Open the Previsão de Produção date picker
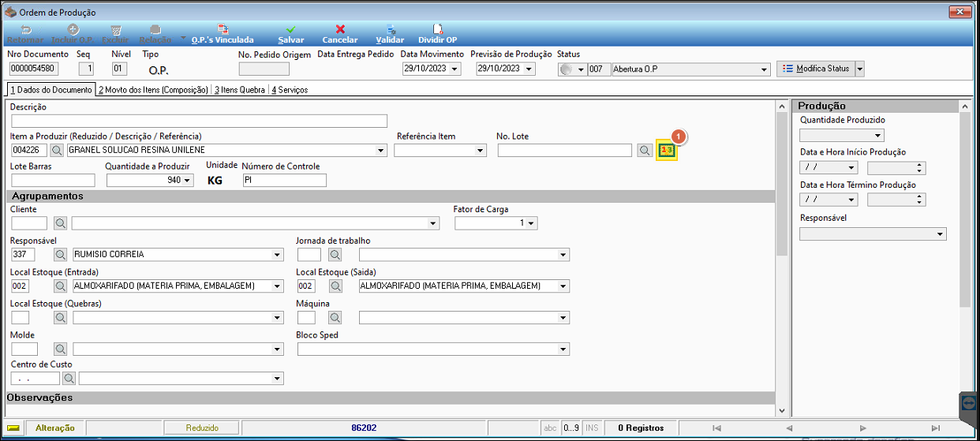The height and width of the screenshot is (441, 980). click(x=529, y=69)
